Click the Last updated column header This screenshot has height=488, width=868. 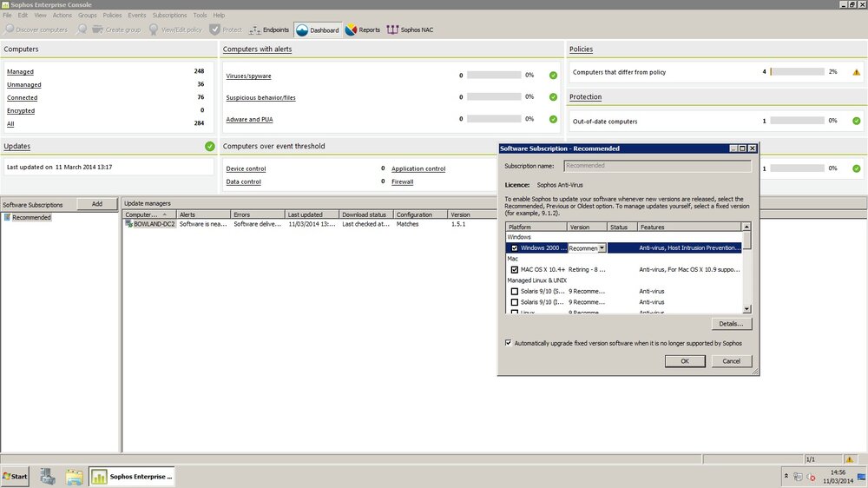point(312,214)
